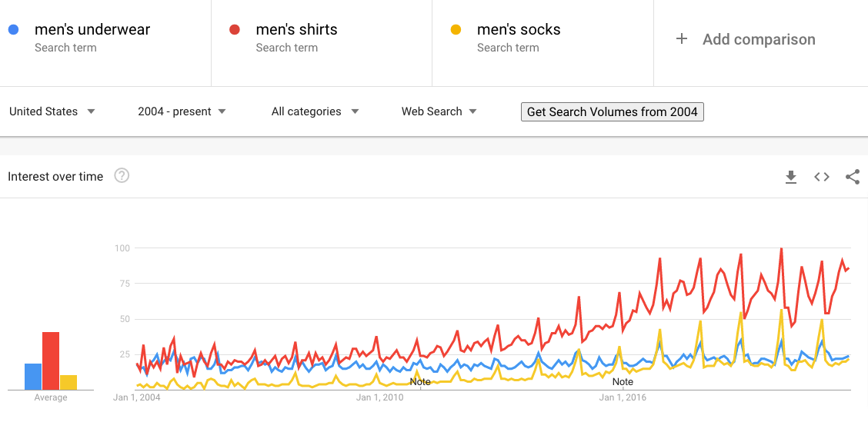The height and width of the screenshot is (422, 868).
Task: Click the red men's shirts dot
Action: point(235,30)
